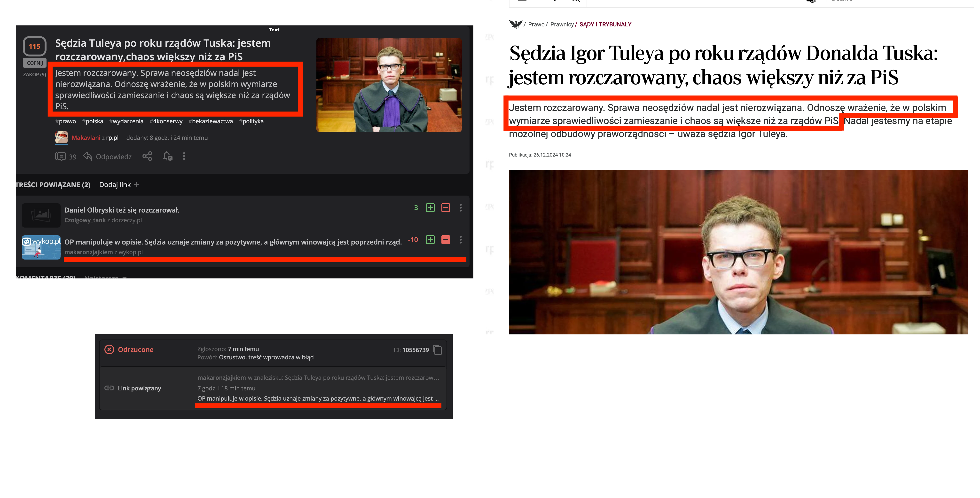Click the rp.pl eagle logo in breadcrumbs
The width and height of the screenshot is (980, 498).
tap(516, 24)
